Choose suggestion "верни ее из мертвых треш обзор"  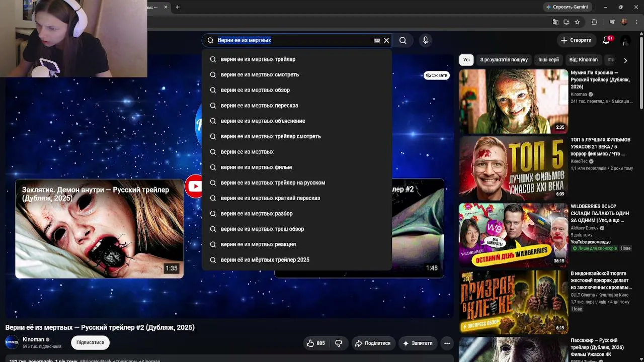(297, 229)
